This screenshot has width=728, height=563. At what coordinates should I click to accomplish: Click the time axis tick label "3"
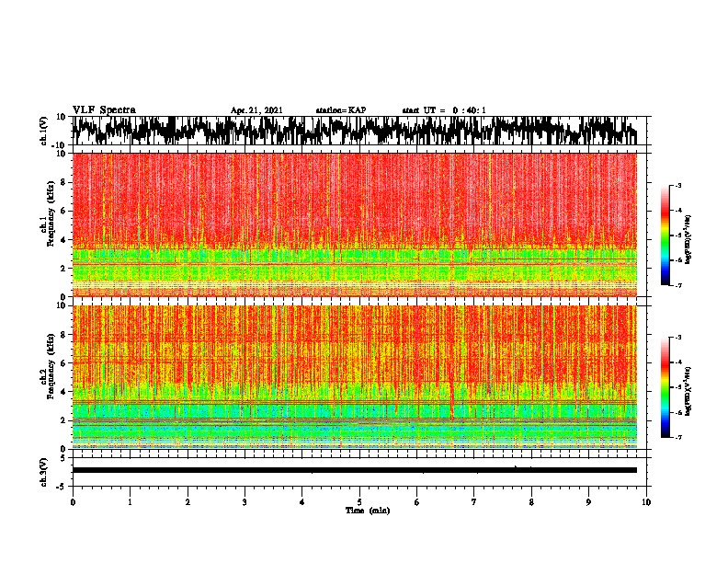pos(245,502)
